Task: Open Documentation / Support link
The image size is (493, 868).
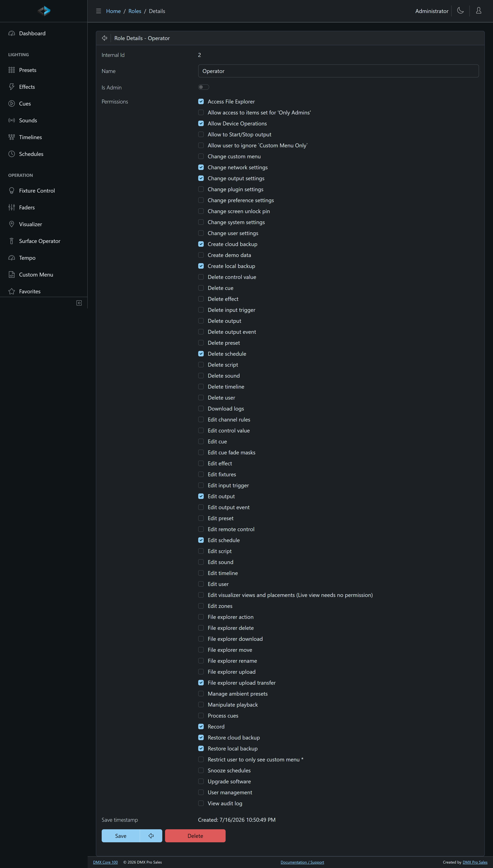Action: (302, 862)
